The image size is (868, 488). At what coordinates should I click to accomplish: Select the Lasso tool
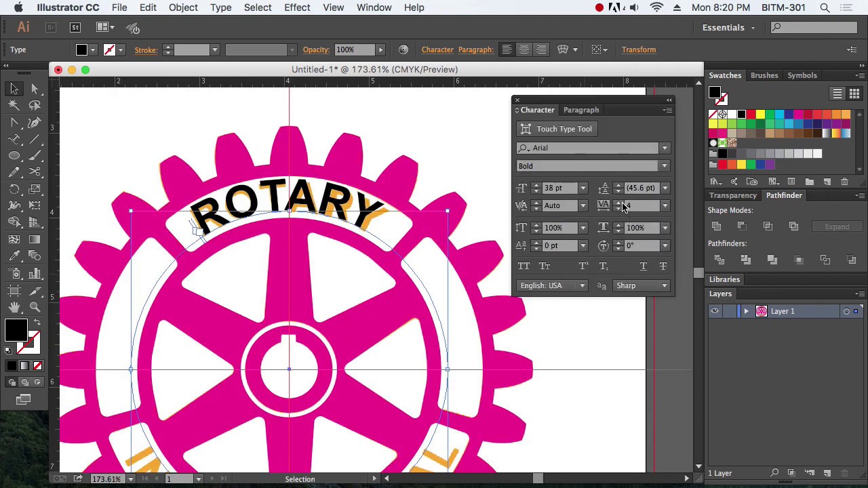click(x=35, y=106)
